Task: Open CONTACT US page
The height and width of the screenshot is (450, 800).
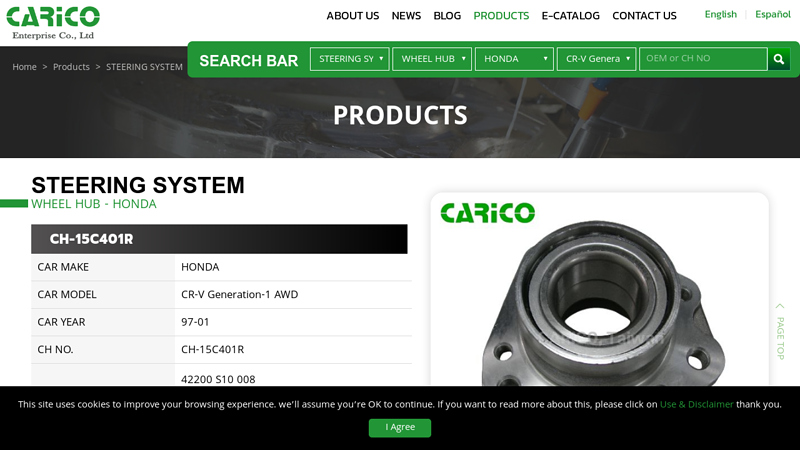Action: coord(644,16)
